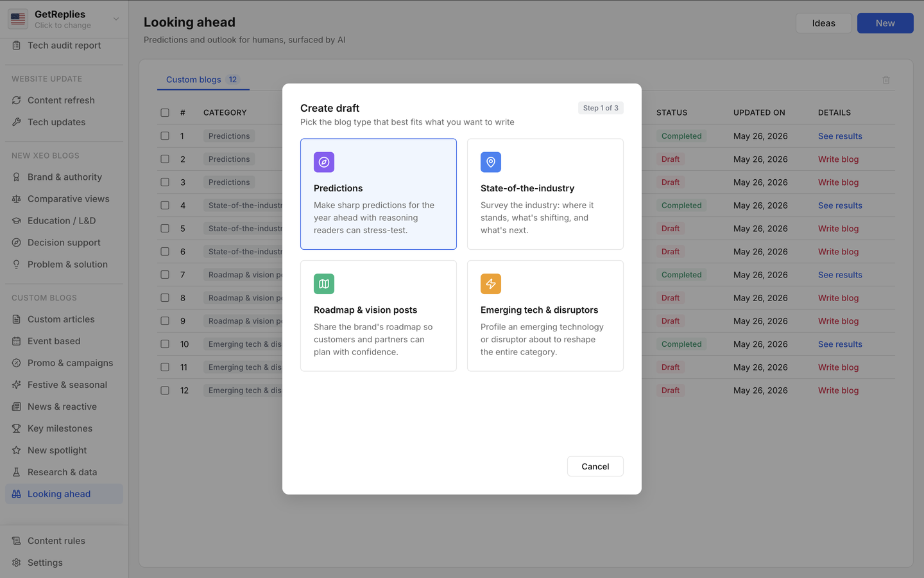Click the Tech audit report sidebar icon
The width and height of the screenshot is (924, 578).
coord(17,46)
